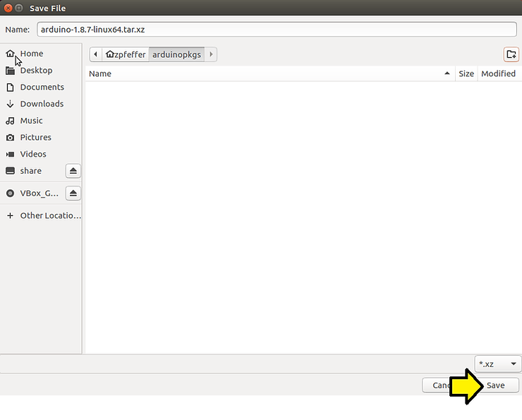Eject the VBox_G... disc
522x420 pixels.
pos(73,193)
